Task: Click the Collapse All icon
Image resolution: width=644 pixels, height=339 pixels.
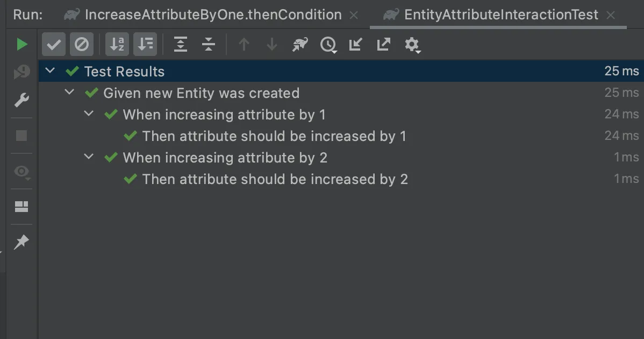Action: tap(209, 44)
